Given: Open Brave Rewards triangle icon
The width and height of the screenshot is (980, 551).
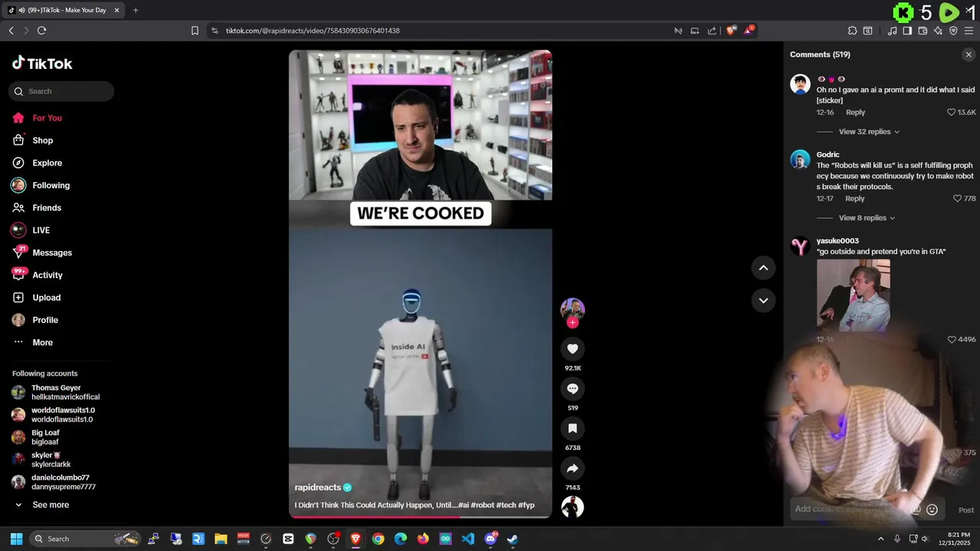Looking at the screenshot, I should point(749,31).
